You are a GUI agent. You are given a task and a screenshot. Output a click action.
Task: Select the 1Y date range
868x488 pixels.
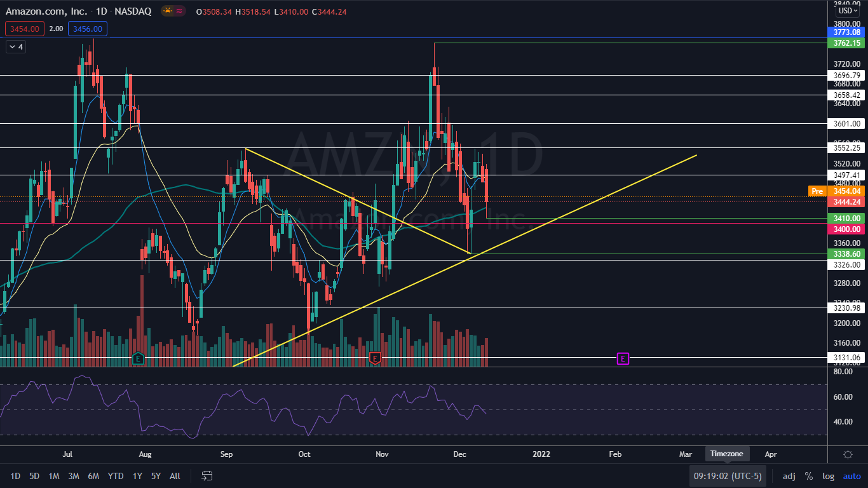[137, 476]
